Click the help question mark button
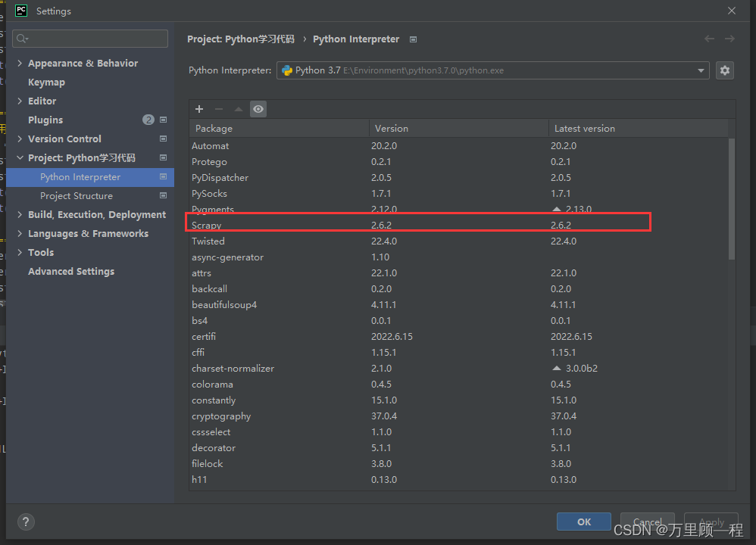Viewport: 756px width, 545px height. point(26,522)
